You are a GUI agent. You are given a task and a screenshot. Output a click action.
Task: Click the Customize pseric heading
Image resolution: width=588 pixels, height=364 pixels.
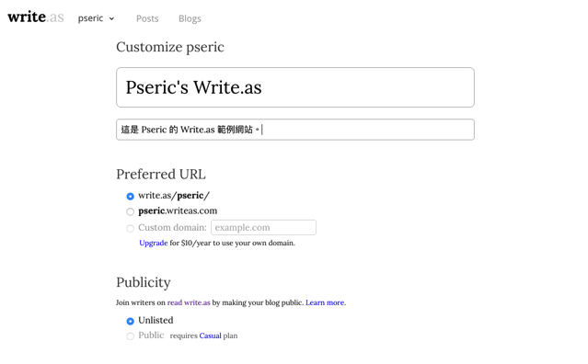[x=170, y=47]
